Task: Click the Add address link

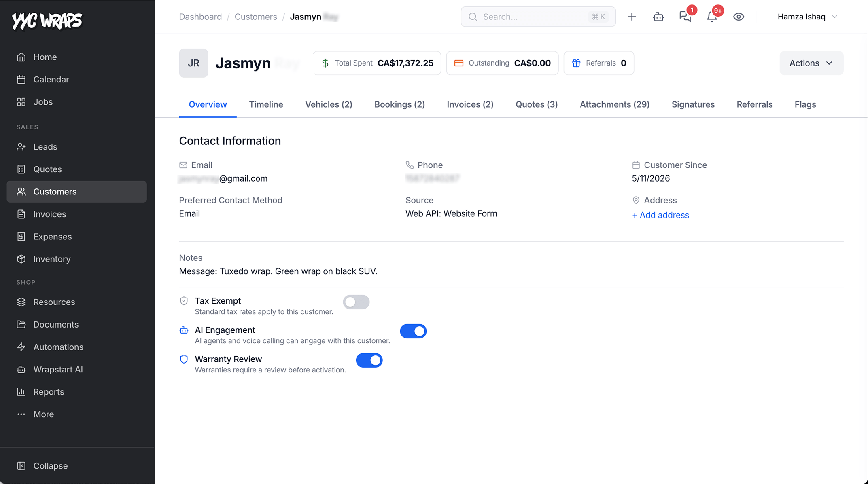Action: pos(660,215)
